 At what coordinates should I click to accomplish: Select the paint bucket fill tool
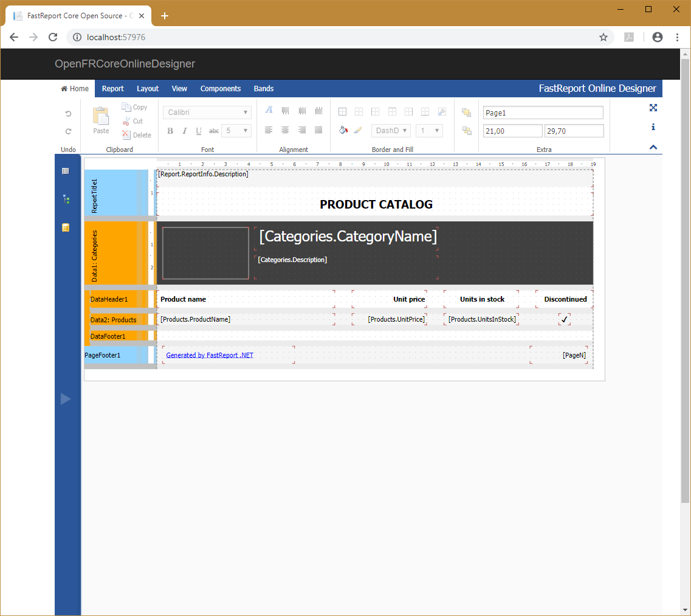tap(343, 130)
